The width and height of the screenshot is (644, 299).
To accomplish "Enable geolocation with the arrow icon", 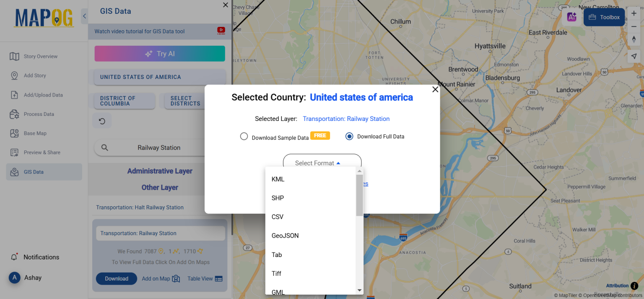I will [x=634, y=56].
